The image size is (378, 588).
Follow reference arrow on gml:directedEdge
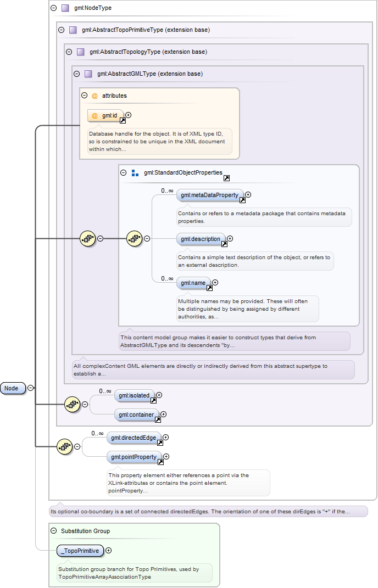tap(160, 443)
